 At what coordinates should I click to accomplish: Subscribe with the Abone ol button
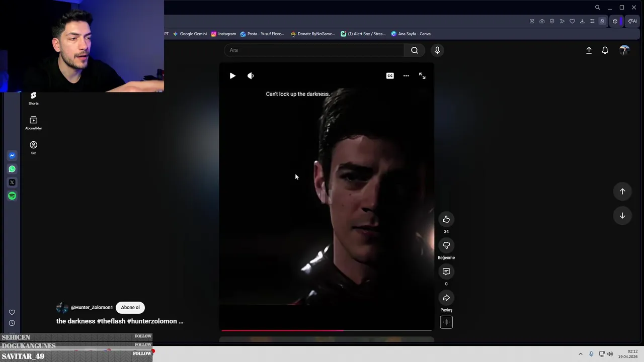(130, 307)
